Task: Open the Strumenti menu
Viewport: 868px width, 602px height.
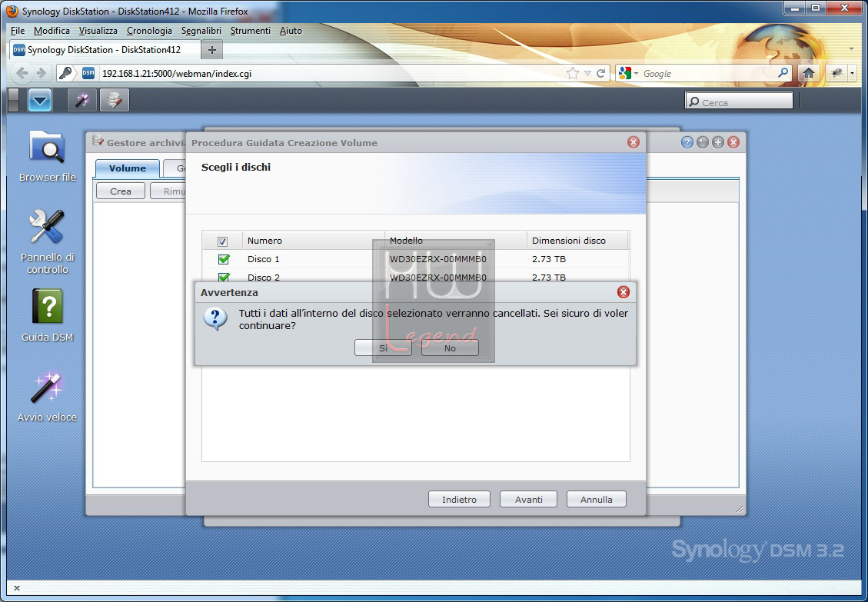Action: [250, 31]
